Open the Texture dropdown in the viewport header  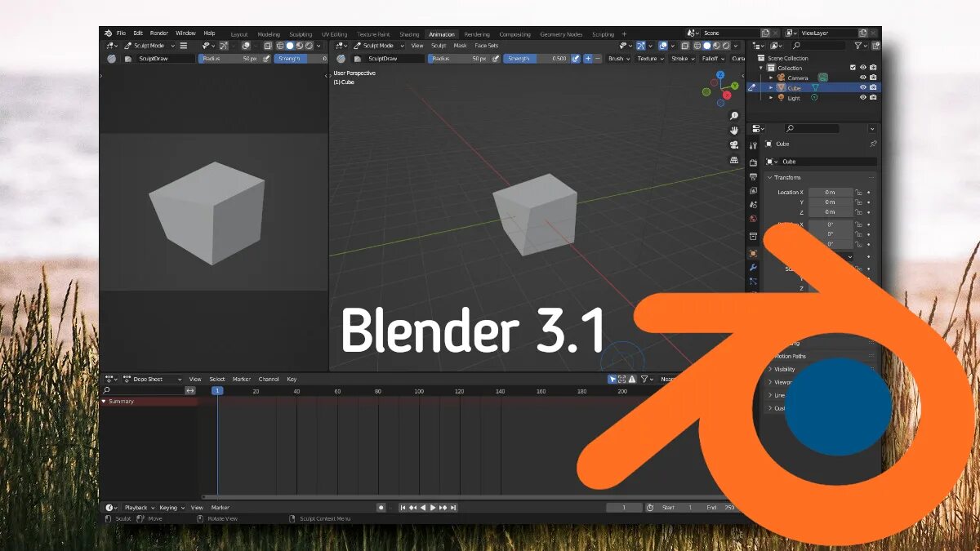click(650, 59)
